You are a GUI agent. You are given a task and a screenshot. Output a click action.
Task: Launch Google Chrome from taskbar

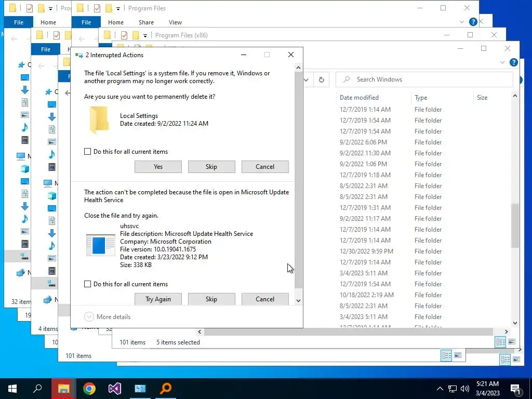coord(89,388)
